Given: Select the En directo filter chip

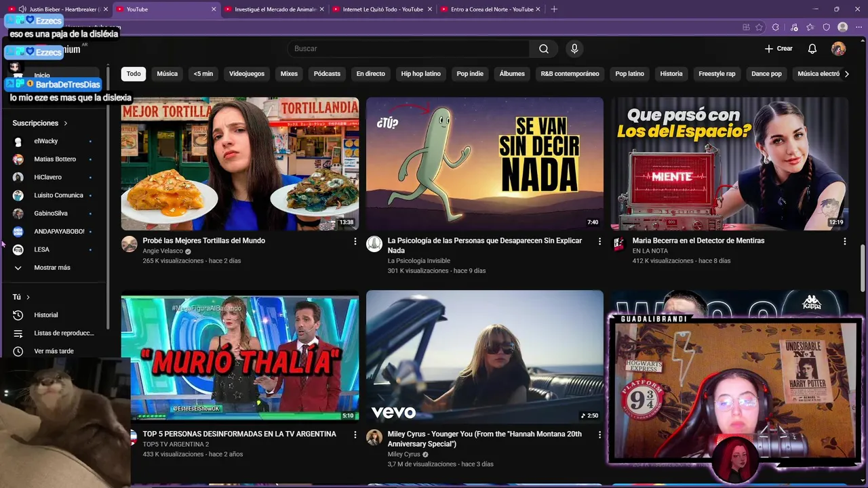Looking at the screenshot, I should click(370, 74).
